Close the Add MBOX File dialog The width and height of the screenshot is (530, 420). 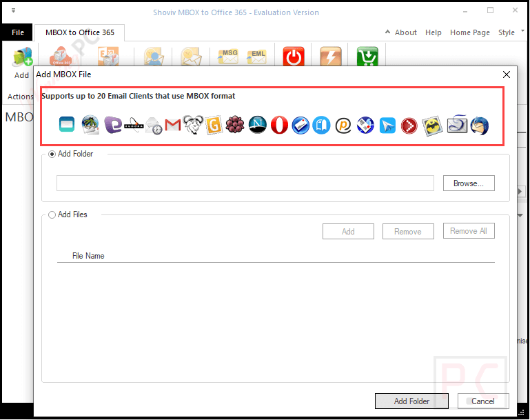(506, 74)
